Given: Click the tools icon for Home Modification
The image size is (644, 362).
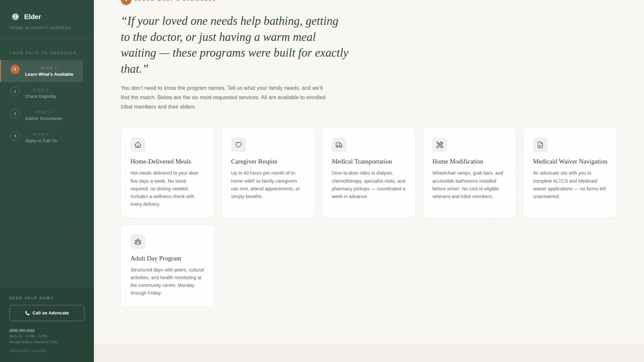Looking at the screenshot, I should pos(440,145).
